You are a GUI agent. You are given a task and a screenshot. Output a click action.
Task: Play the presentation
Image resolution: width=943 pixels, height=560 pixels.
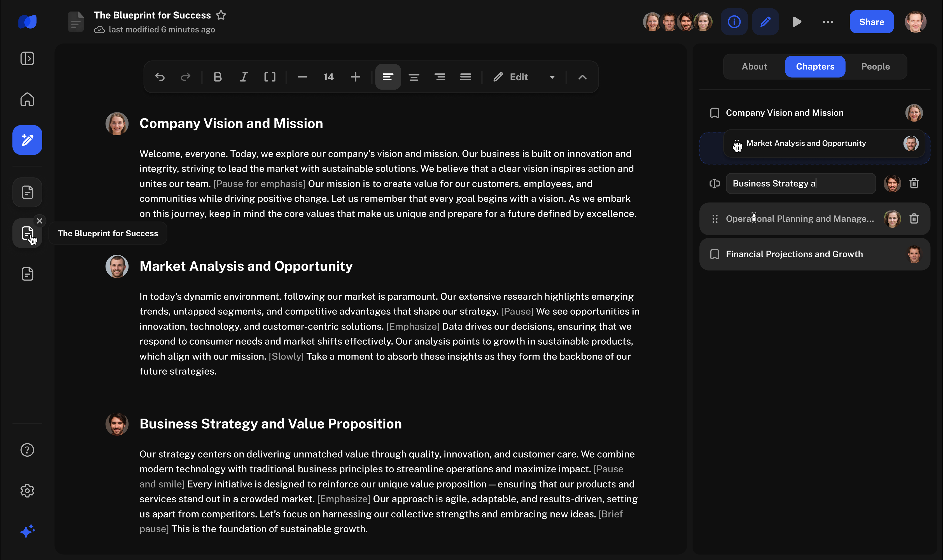797,22
